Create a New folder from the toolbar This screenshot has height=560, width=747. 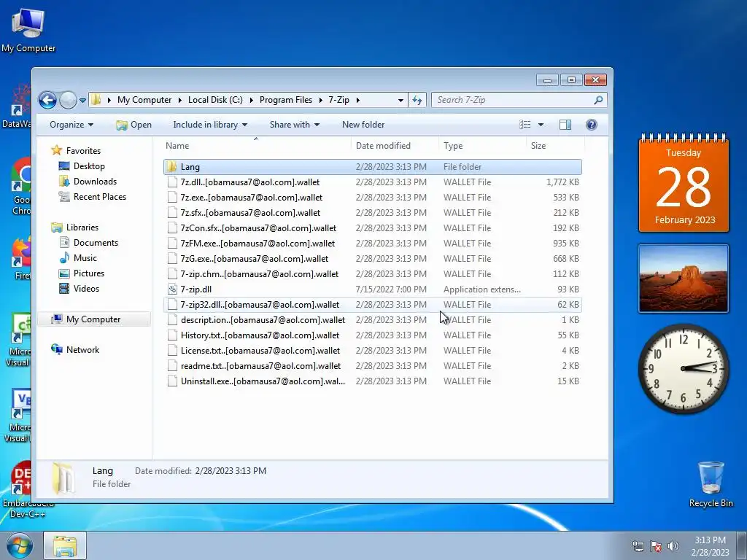click(363, 125)
